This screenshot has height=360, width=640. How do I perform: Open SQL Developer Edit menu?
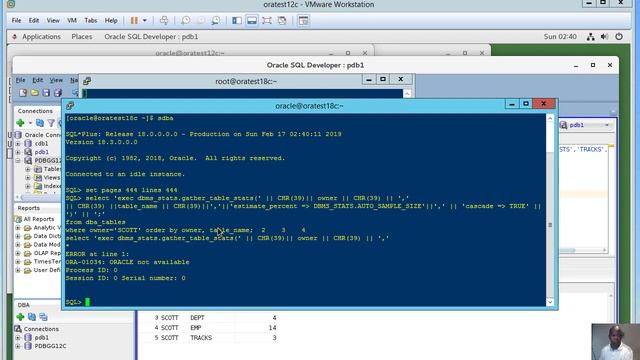pyautogui.click(x=38, y=80)
